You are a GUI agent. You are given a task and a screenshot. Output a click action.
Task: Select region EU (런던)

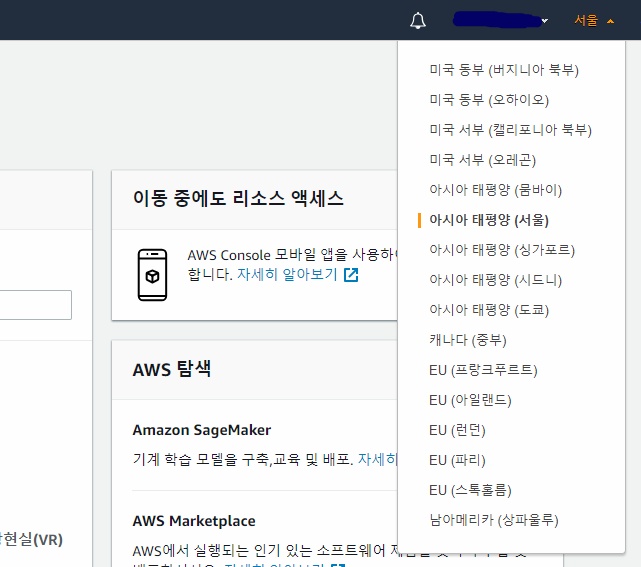tap(457, 430)
